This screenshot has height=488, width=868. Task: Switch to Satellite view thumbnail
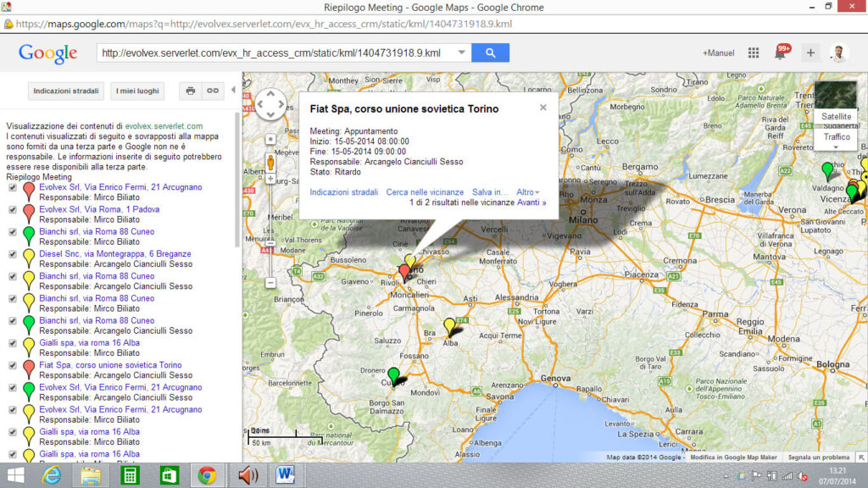coord(836,103)
